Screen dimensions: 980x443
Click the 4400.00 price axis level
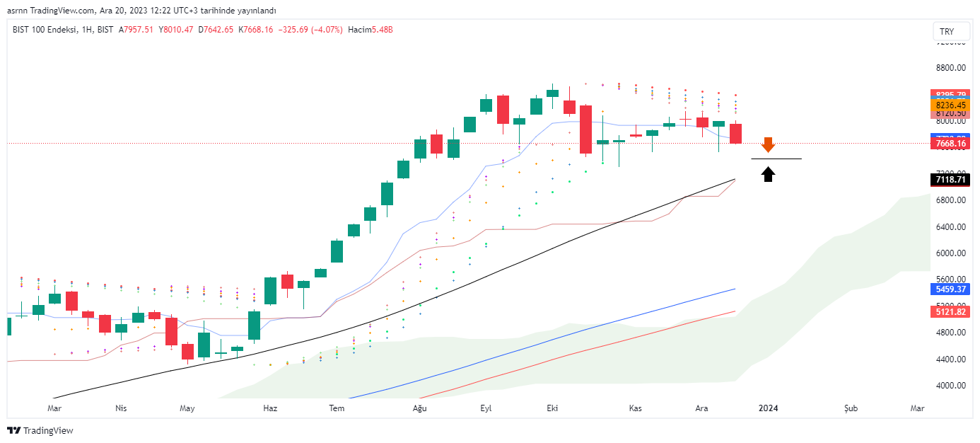click(x=950, y=359)
